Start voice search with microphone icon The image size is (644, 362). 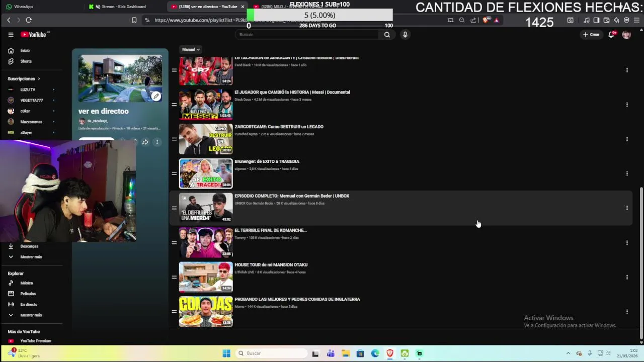coord(405,35)
